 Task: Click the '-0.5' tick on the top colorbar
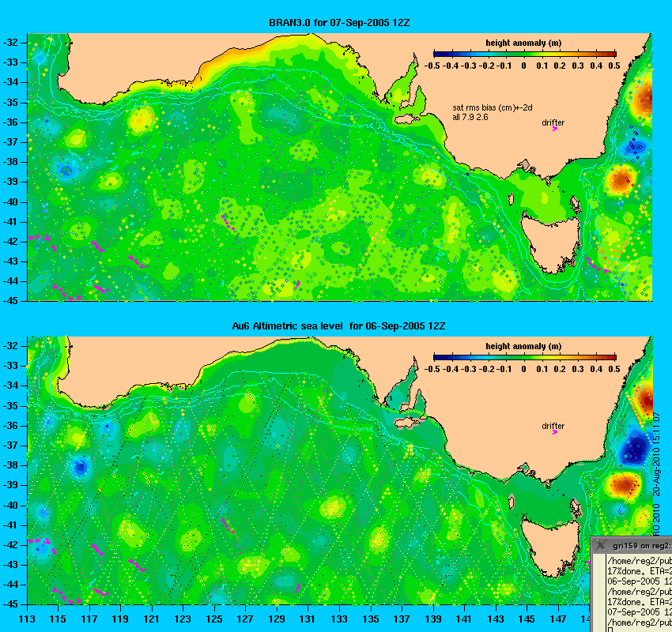click(x=432, y=66)
